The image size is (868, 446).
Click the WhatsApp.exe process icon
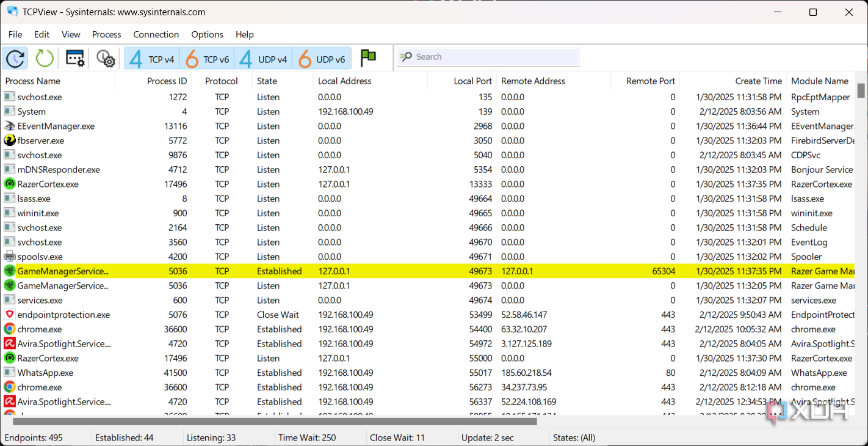(x=9, y=373)
